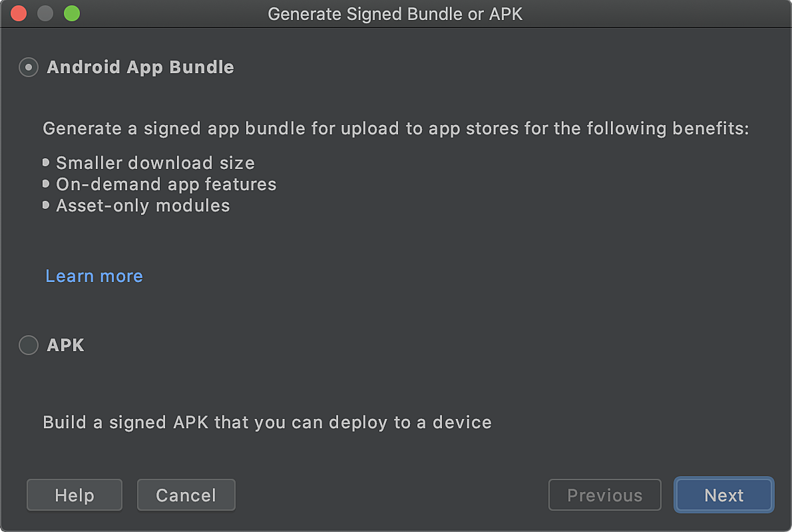Click the bullet beside Smaller download size
Screen dimensions: 792x532
tap(46, 163)
